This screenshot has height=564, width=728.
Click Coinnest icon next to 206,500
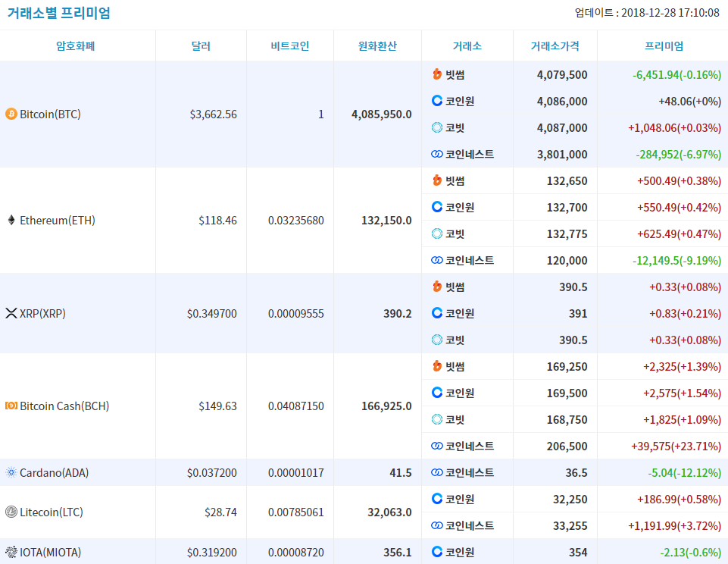437,446
